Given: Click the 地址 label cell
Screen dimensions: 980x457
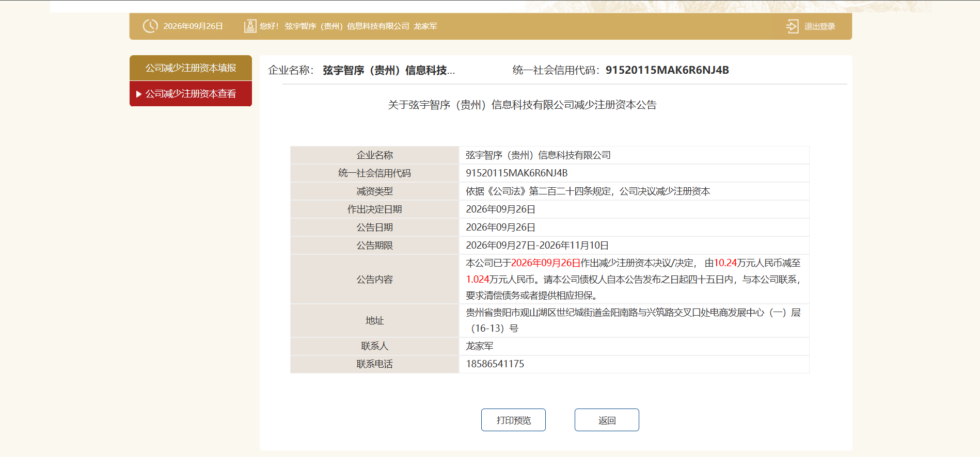Looking at the screenshot, I should coord(375,321).
